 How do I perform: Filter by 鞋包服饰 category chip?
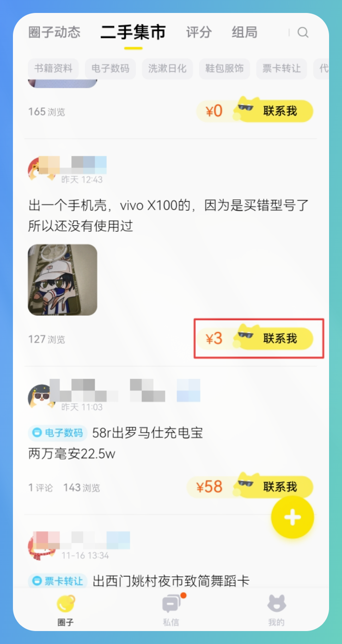coord(225,68)
